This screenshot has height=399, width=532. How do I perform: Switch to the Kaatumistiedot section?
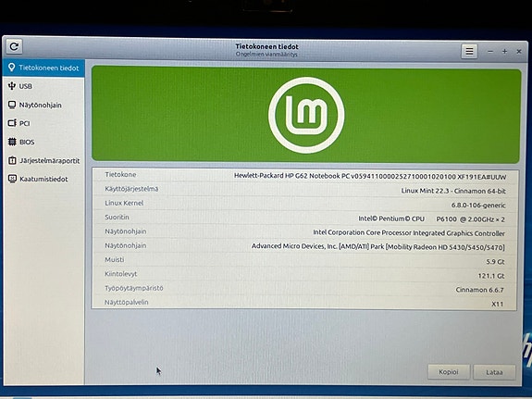(x=43, y=179)
